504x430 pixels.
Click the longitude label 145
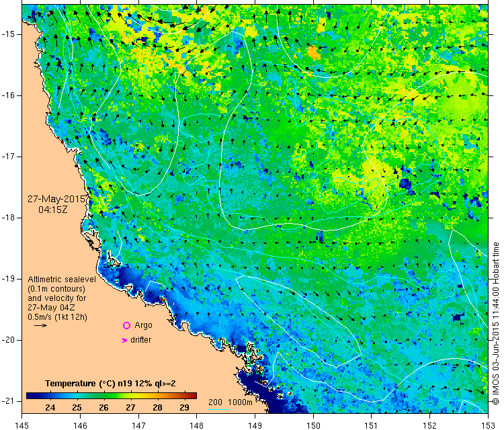pyautogui.click(x=22, y=425)
